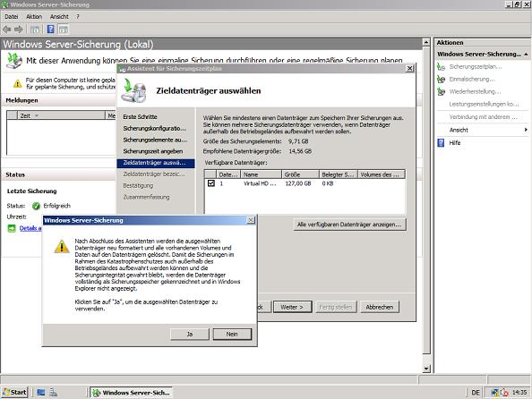Click the Volumes des... column header
This screenshot has width=532, height=399.
382,174
